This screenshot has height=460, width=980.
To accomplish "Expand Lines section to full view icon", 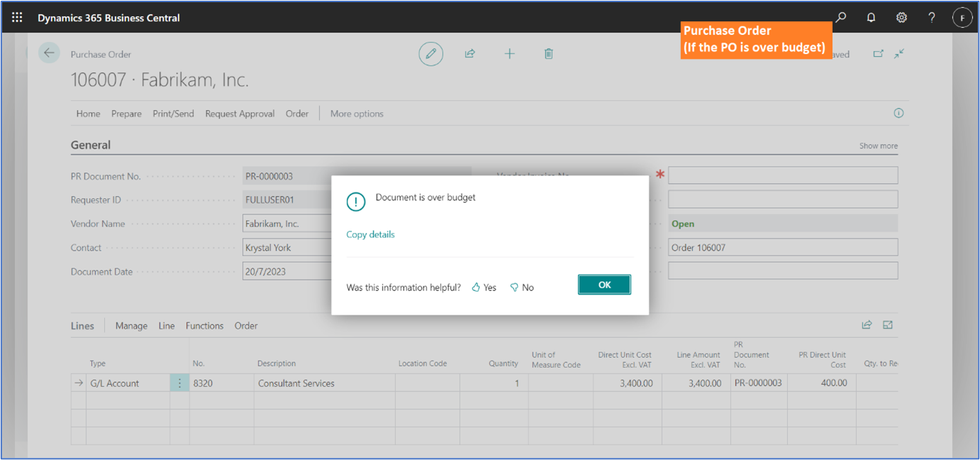I will point(888,325).
